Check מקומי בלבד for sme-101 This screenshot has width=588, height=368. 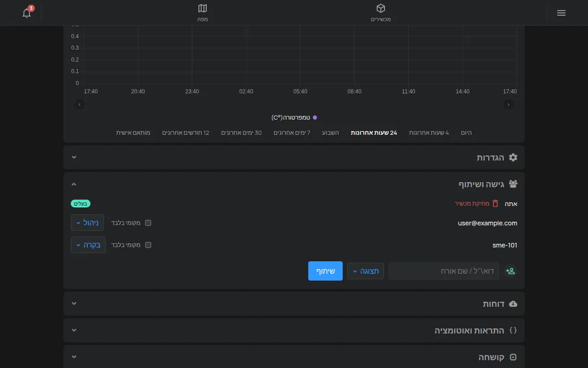click(x=148, y=245)
